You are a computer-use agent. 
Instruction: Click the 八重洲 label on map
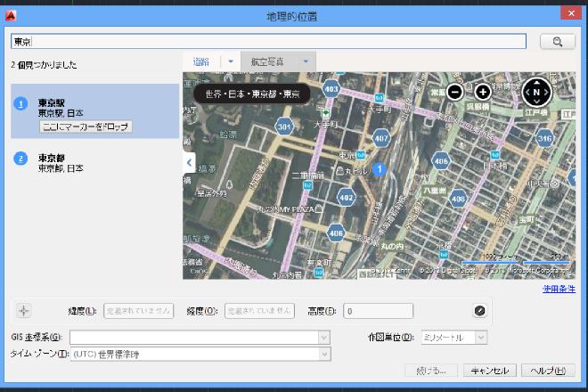tap(434, 191)
